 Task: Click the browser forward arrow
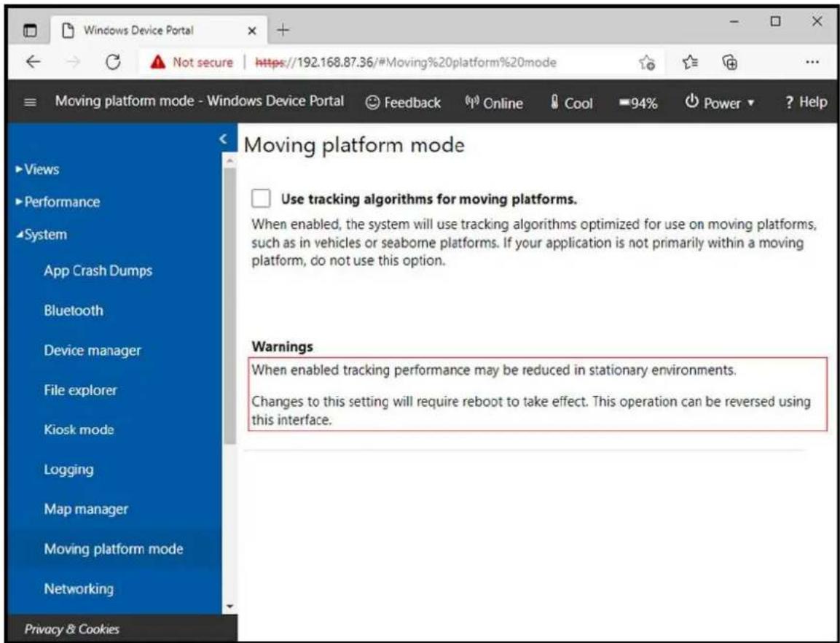click(74, 62)
